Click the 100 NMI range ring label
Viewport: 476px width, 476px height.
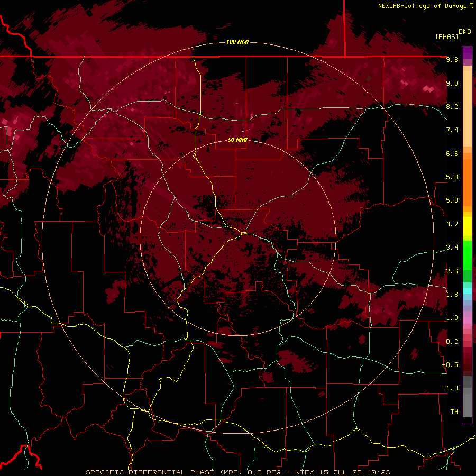[x=237, y=42]
